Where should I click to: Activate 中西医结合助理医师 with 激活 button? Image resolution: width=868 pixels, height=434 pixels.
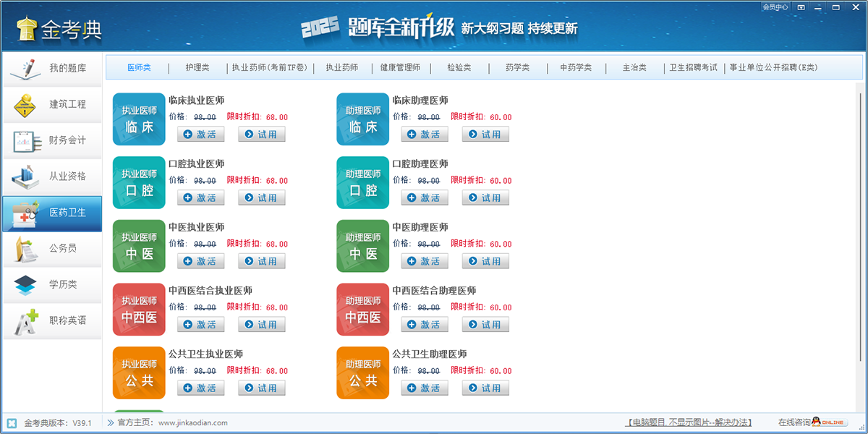tap(425, 325)
